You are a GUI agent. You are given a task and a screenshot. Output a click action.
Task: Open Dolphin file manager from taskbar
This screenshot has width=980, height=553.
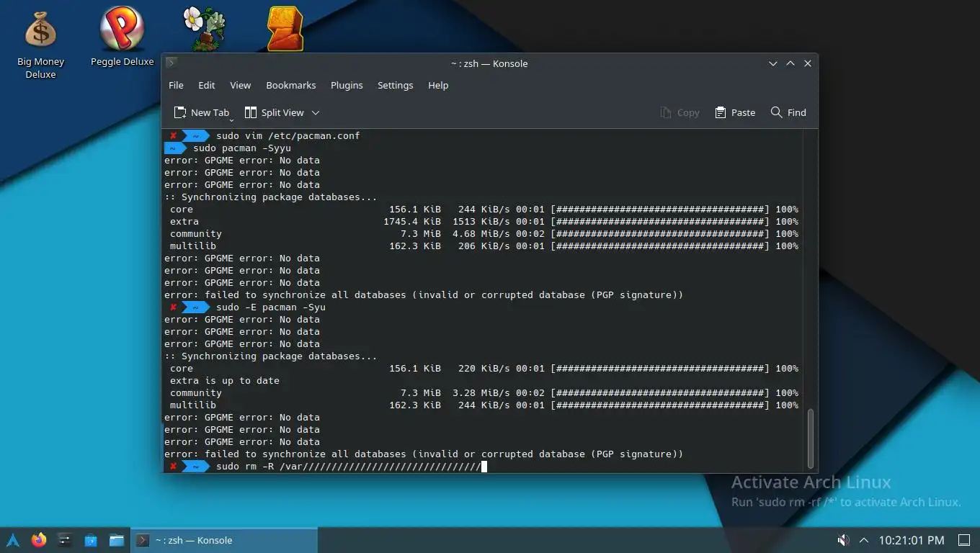coord(117,540)
